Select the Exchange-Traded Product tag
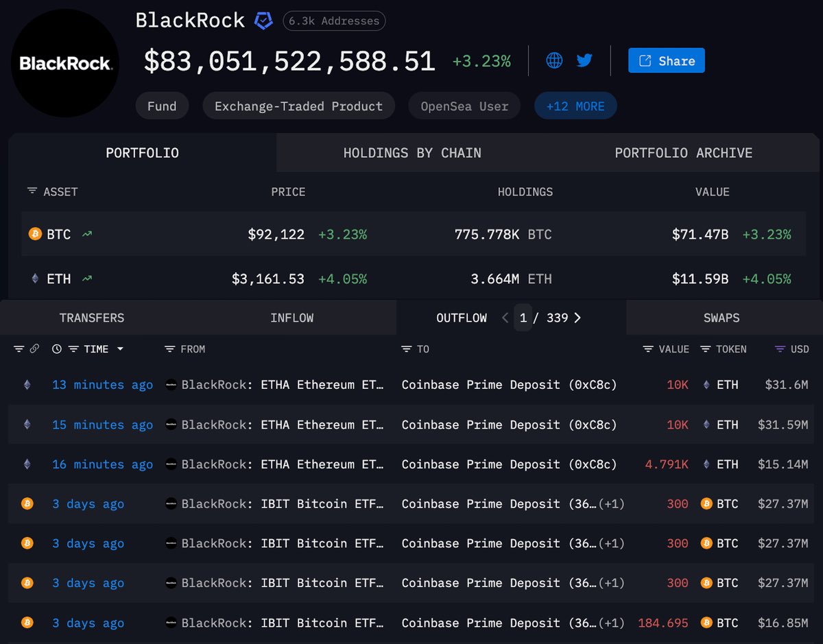The height and width of the screenshot is (644, 823). coord(298,106)
